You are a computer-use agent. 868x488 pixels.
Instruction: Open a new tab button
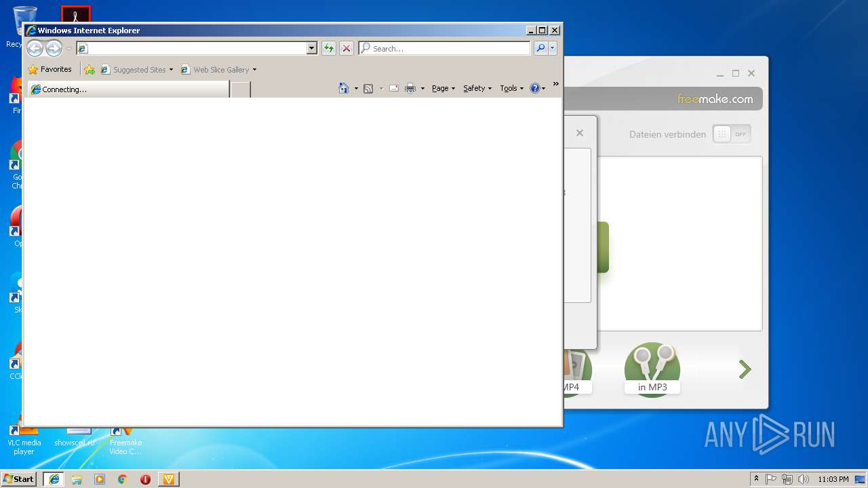click(241, 89)
